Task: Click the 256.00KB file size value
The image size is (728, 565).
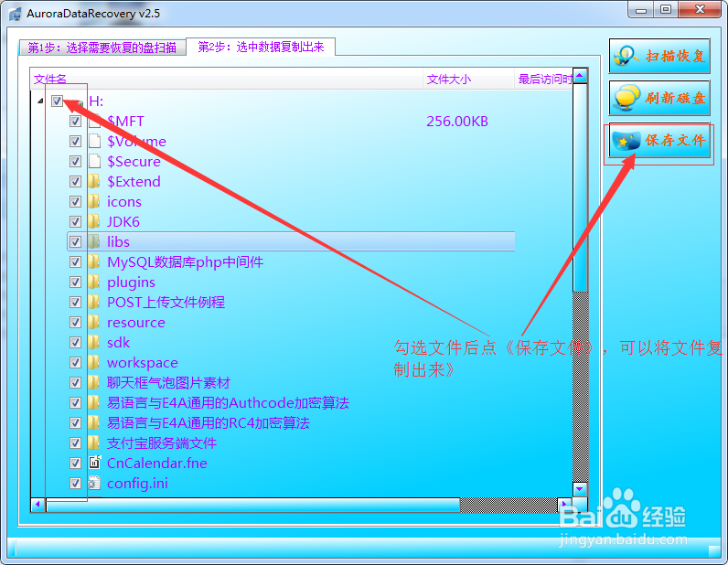Action: pyautogui.click(x=457, y=122)
